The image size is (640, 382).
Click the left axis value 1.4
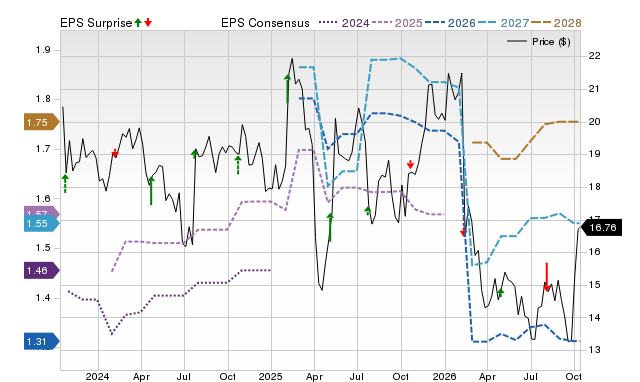(43, 298)
